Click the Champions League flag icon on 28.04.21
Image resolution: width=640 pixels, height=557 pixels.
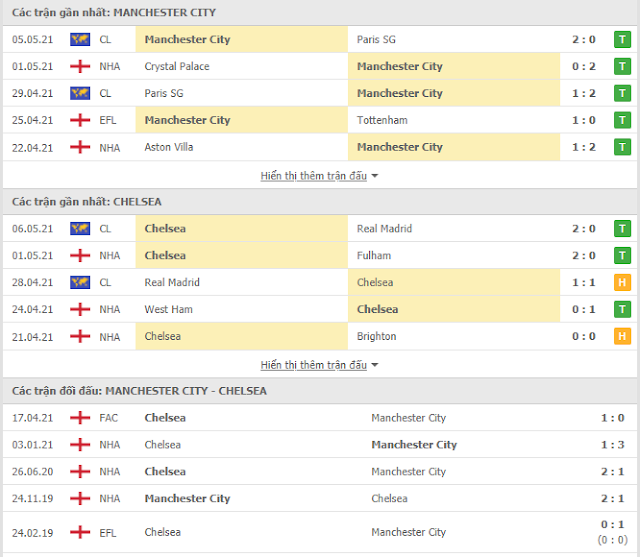pyautogui.click(x=80, y=282)
